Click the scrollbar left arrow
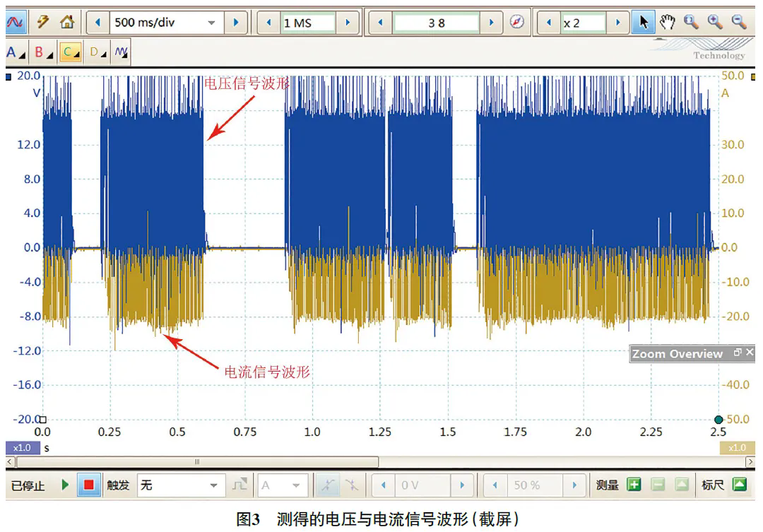Screen dimensions: 763x532 click(x=10, y=461)
